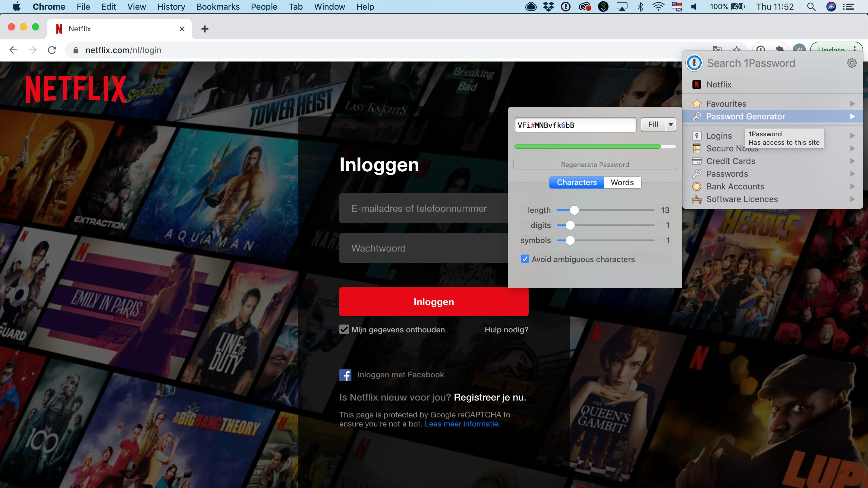This screenshot has width=868, height=488.
Task: Expand the Favourites submenu arrow
Action: (852, 103)
